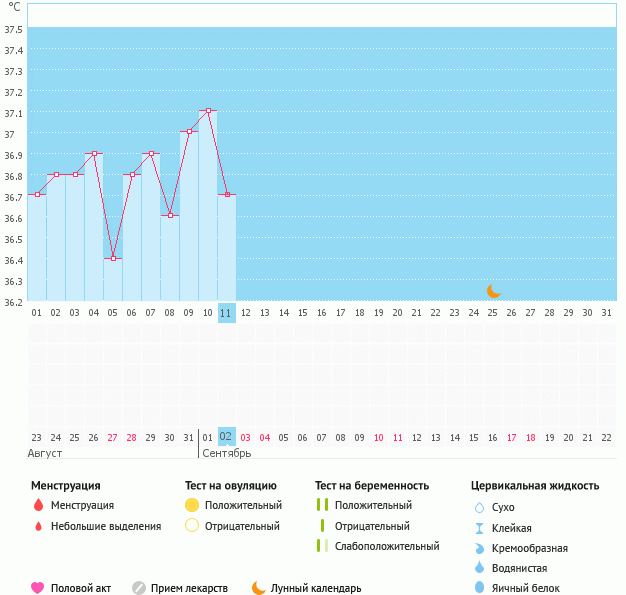Click the Клейкая cervical fluid icon
The image size is (626, 595).
[x=479, y=528]
